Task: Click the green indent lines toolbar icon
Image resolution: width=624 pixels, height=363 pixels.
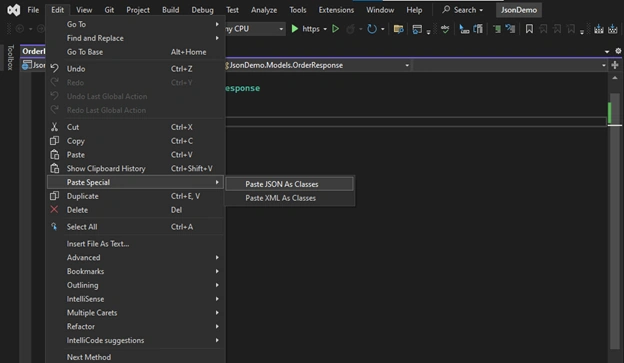Action: point(497,29)
